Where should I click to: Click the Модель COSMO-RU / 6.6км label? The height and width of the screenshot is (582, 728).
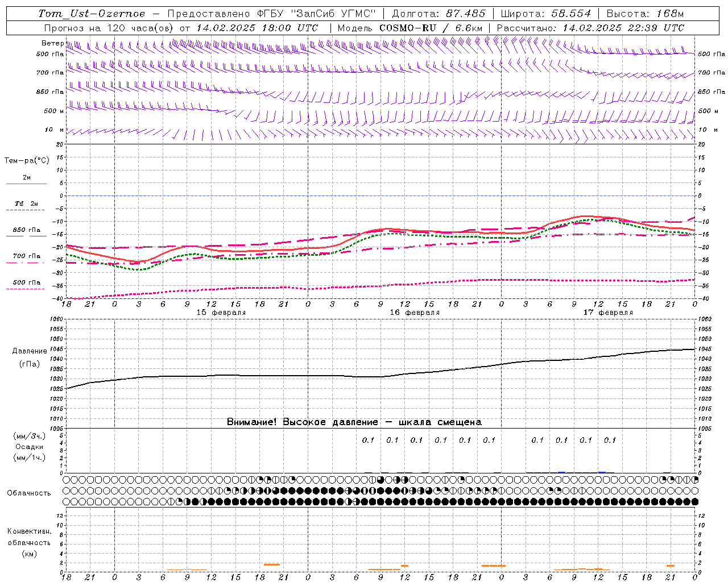click(410, 28)
